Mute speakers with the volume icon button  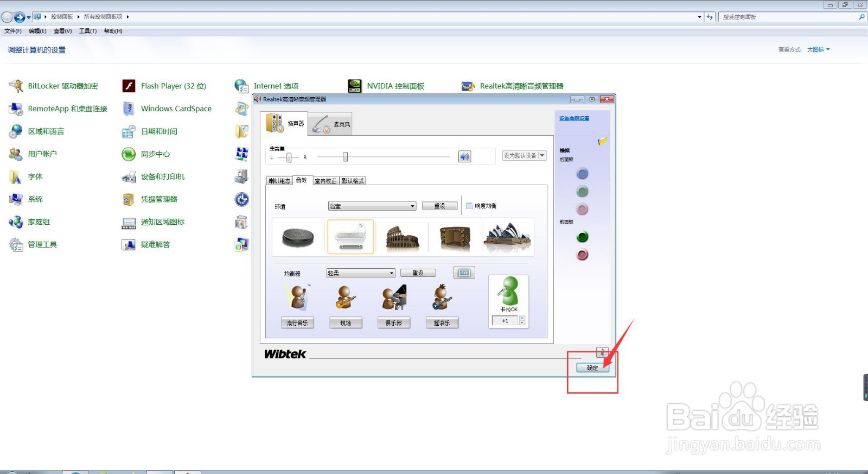(x=464, y=156)
